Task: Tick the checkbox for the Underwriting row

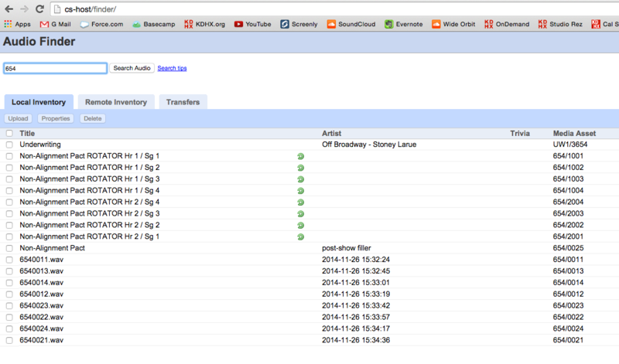Action: [x=9, y=145]
